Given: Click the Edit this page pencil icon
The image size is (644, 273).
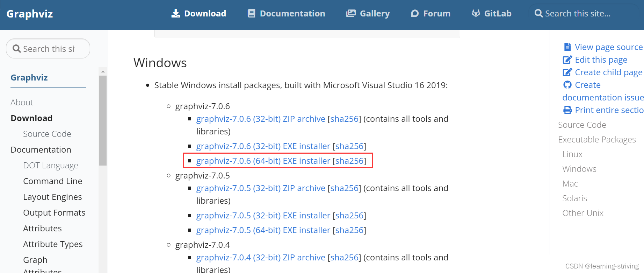Looking at the screenshot, I should (x=567, y=59).
